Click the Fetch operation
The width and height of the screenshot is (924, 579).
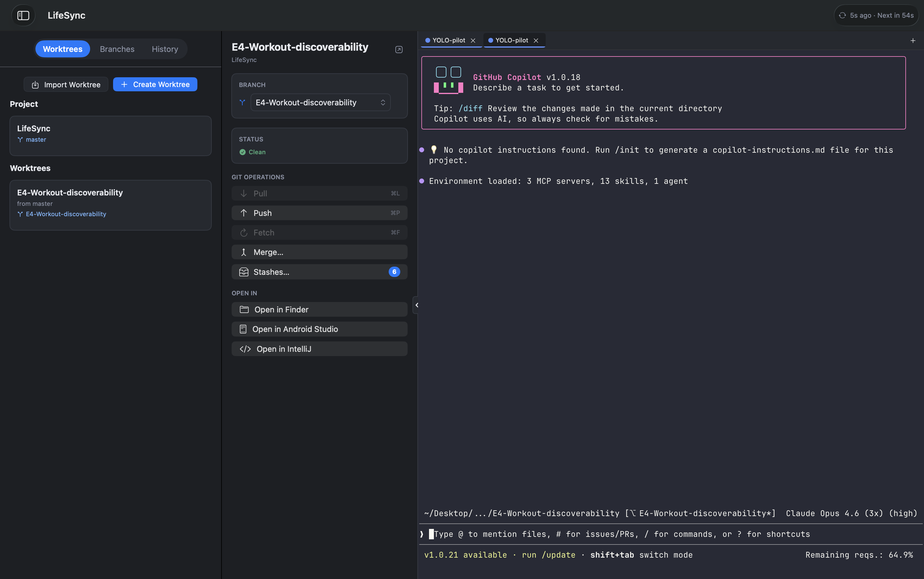coord(320,232)
